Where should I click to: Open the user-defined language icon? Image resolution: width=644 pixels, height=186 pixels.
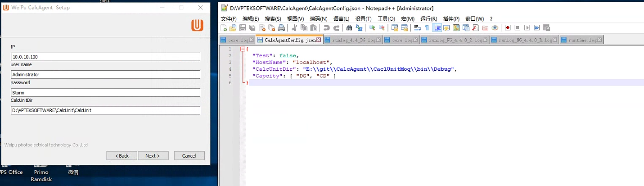(446, 27)
